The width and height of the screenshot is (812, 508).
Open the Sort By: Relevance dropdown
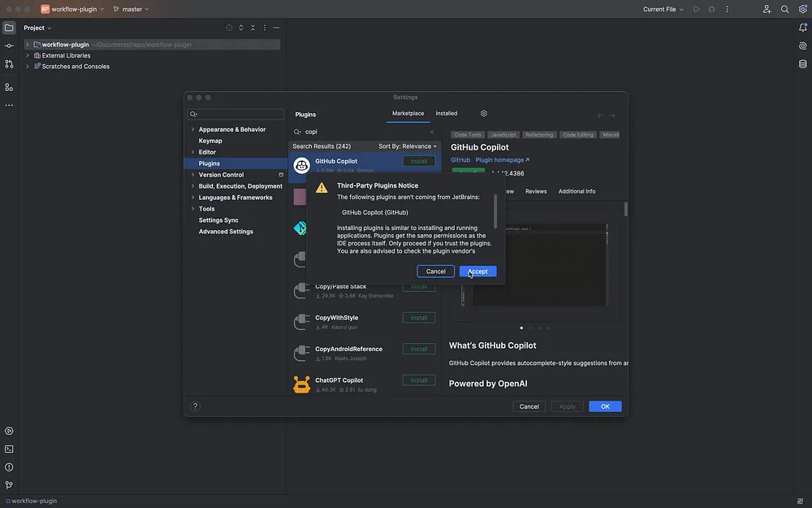(x=408, y=146)
